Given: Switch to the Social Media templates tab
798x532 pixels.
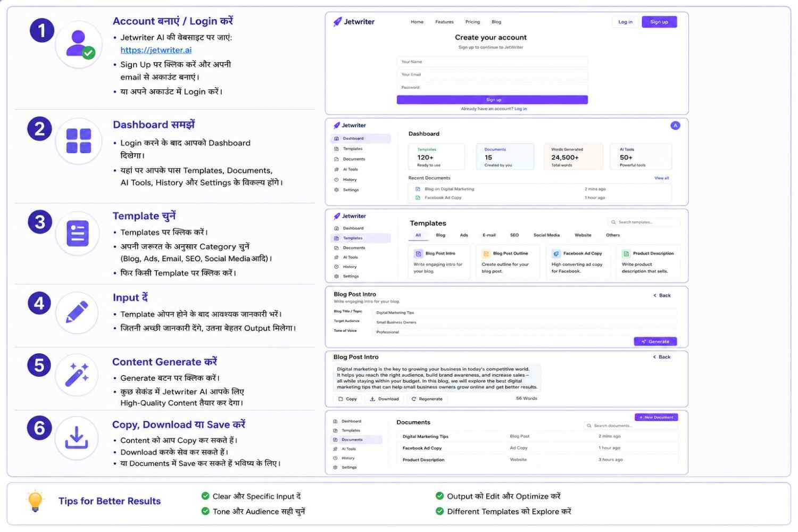Looking at the screenshot, I should tap(546, 235).
